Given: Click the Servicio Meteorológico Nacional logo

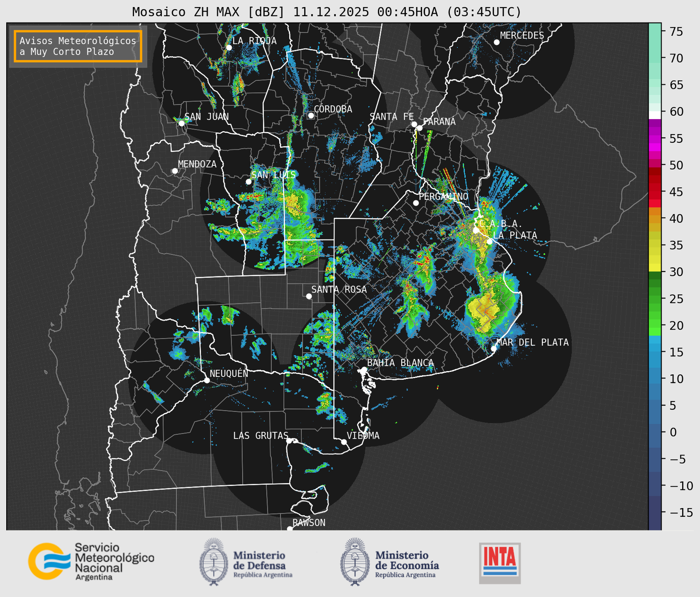Looking at the screenshot, I should click(x=91, y=561).
